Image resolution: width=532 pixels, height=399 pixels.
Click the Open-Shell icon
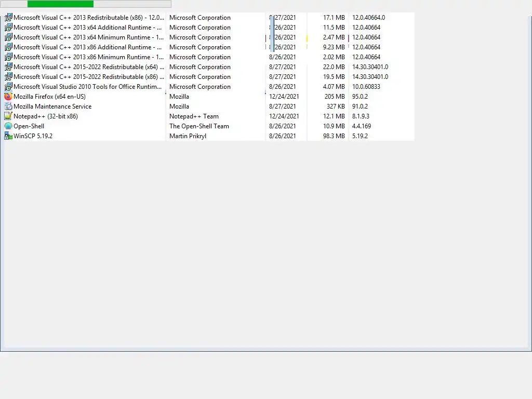coord(8,126)
